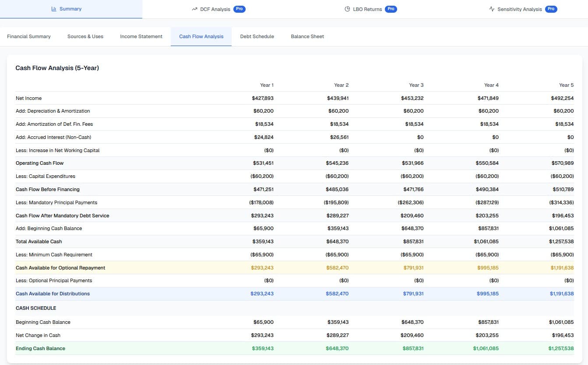Switch to the LBO Returns tab
Screen dimensions: 588x365
coord(368,9)
